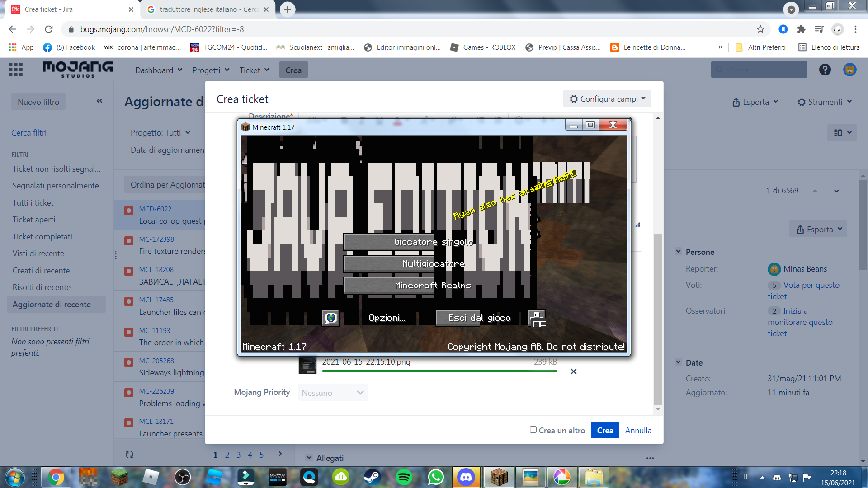
Task: Click the blue Crea submit button
Action: point(604,431)
